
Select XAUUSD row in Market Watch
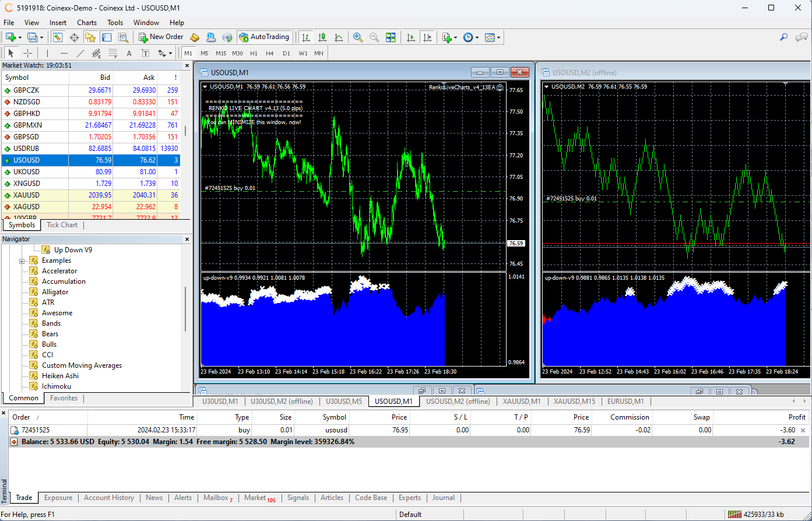[x=26, y=195]
